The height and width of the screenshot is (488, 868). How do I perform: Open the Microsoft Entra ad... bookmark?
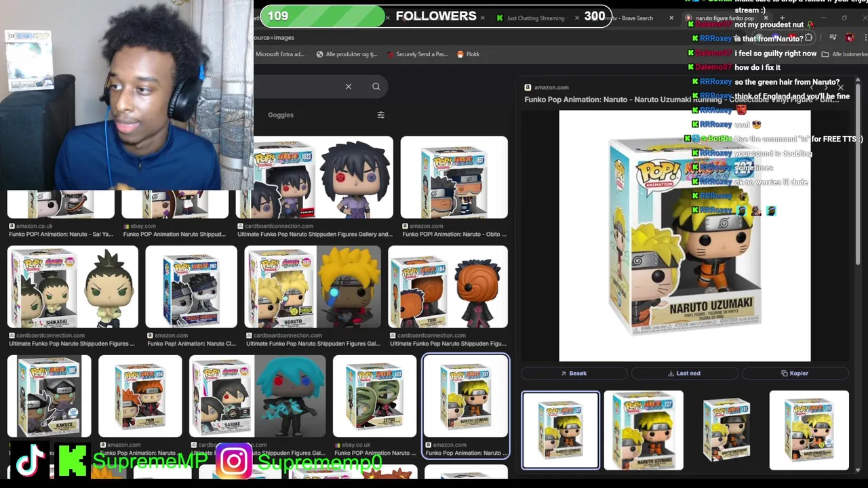pyautogui.click(x=279, y=54)
